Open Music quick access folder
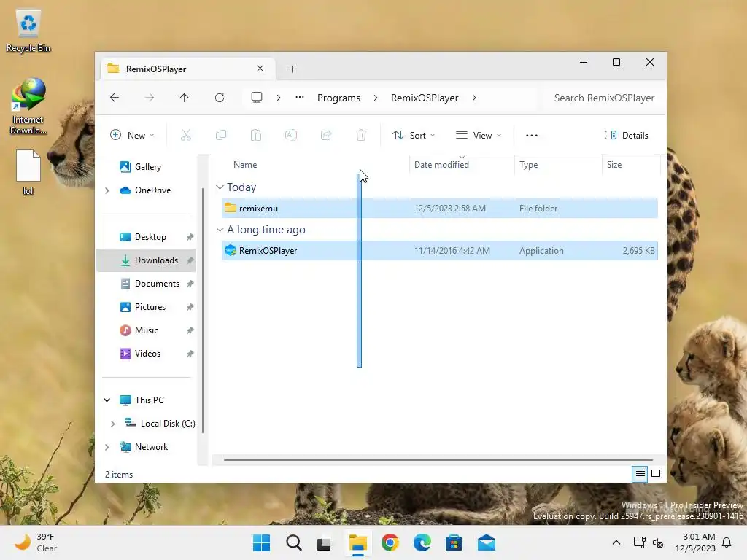 tap(147, 330)
